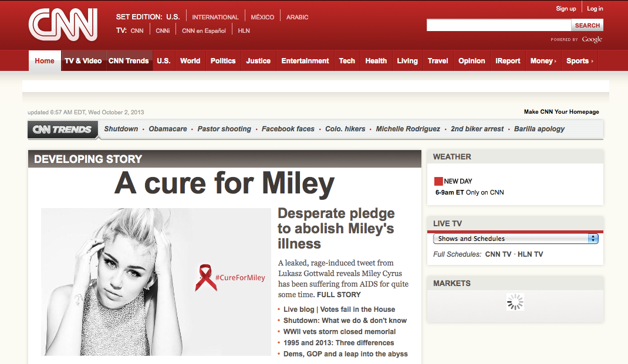The height and width of the screenshot is (364, 628).
Task: Click the WEATHER panel heading
Action: pos(452,157)
